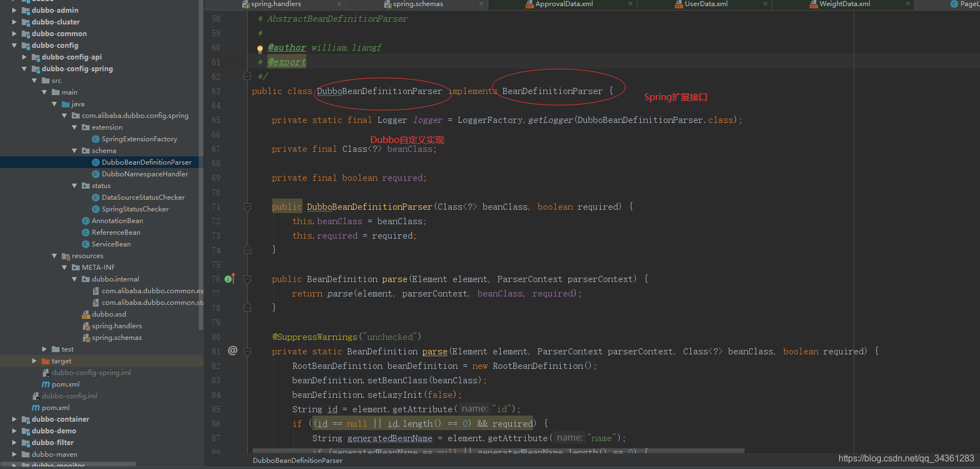Open ServiceBean class
Viewport: 980px width, 469px height.
tap(111, 244)
